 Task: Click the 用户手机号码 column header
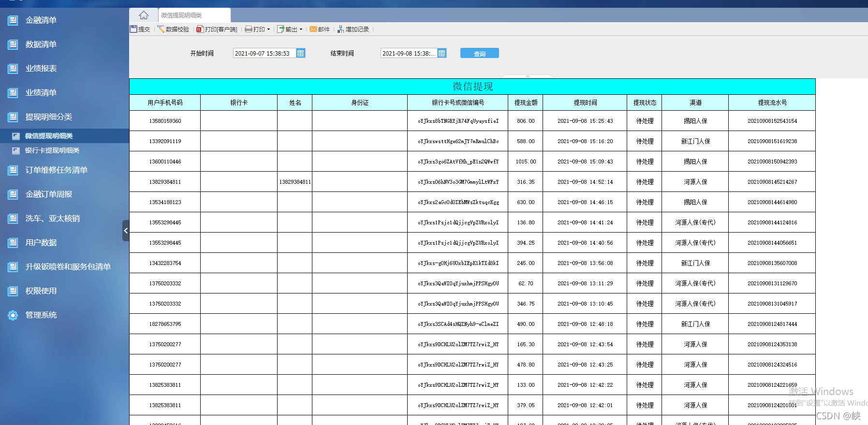coord(165,103)
